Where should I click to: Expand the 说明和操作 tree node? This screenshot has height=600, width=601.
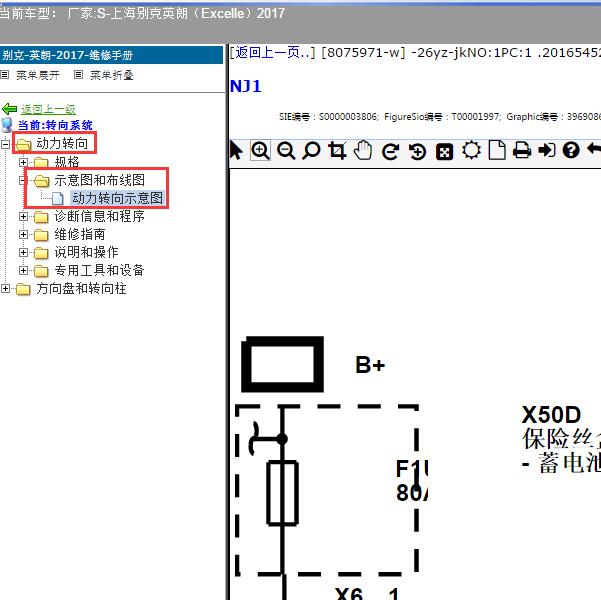23,252
